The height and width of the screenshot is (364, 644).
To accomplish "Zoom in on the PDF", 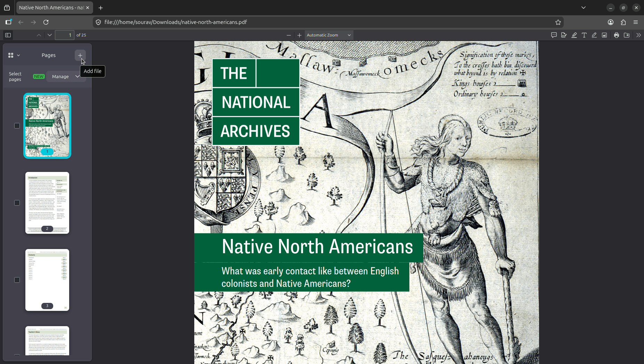I will coord(299,35).
